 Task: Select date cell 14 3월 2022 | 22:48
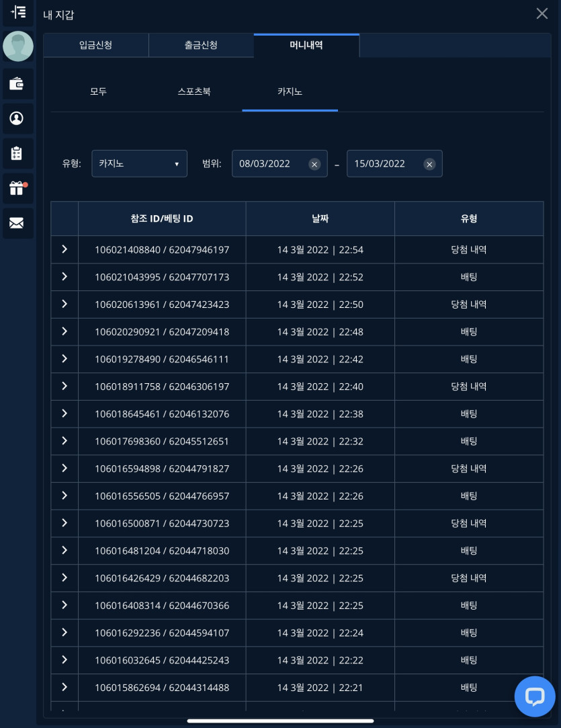(x=320, y=332)
